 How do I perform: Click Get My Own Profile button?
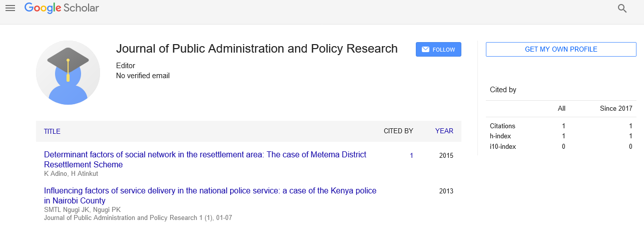click(560, 50)
